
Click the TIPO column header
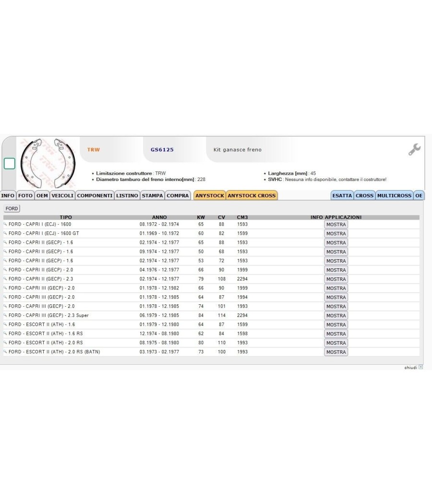tap(66, 217)
